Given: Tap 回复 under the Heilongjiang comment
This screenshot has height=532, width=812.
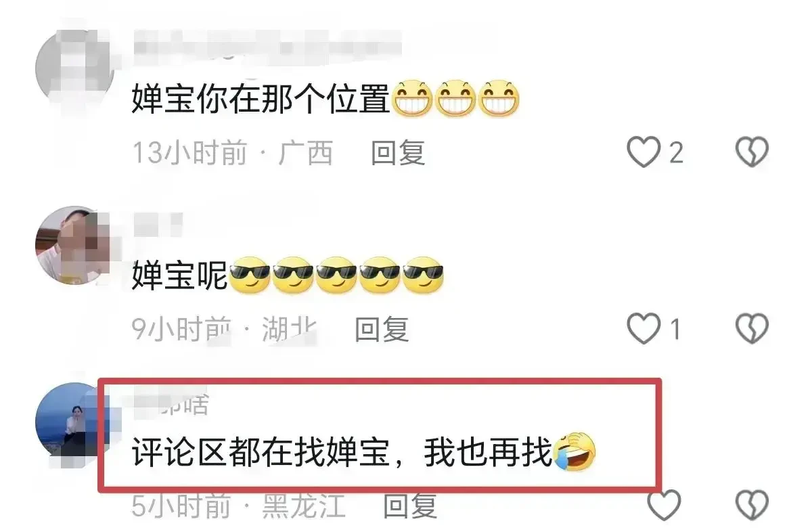Looking at the screenshot, I should pyautogui.click(x=411, y=506).
